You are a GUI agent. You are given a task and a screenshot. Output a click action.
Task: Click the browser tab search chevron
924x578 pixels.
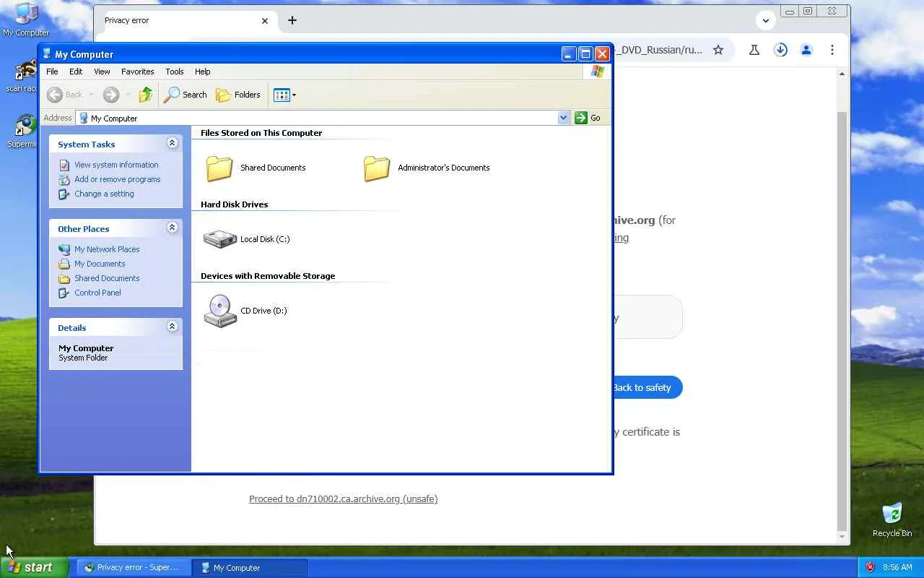766,20
